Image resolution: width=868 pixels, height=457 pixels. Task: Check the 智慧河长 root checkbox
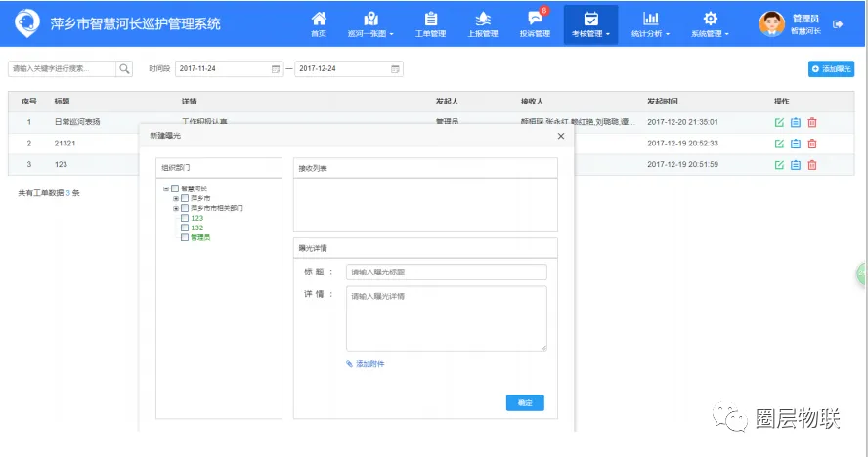pos(175,188)
